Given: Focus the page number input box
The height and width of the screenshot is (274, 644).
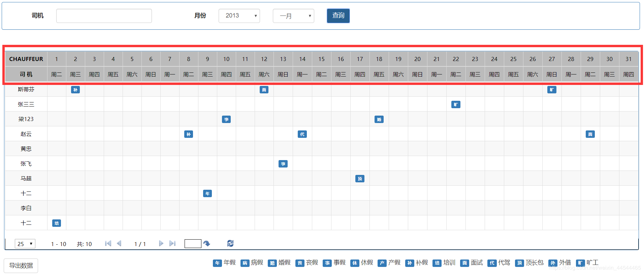Looking at the screenshot, I should coord(193,244).
